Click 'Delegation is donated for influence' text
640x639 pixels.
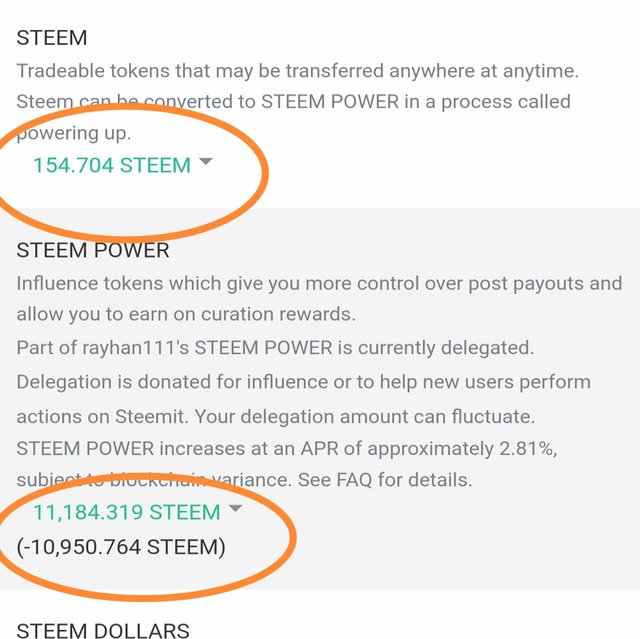coord(172,382)
